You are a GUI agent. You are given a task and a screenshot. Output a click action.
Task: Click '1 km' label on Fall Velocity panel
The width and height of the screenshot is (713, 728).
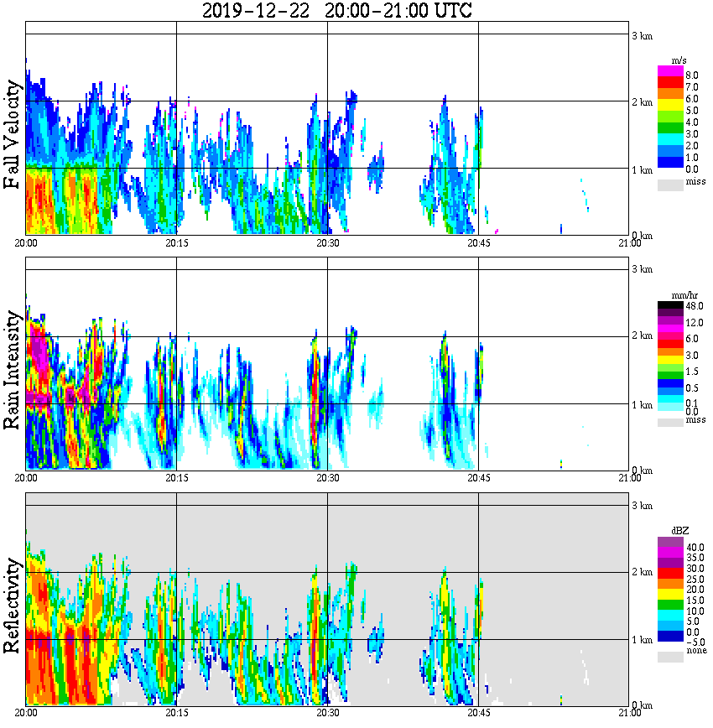pyautogui.click(x=642, y=170)
